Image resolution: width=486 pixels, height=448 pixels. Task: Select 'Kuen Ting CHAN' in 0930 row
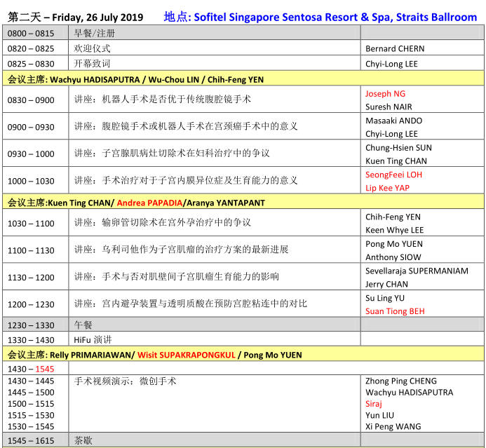click(396, 161)
